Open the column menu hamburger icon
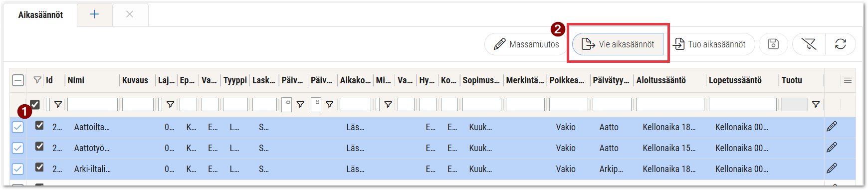868x190 pixels. (848, 80)
